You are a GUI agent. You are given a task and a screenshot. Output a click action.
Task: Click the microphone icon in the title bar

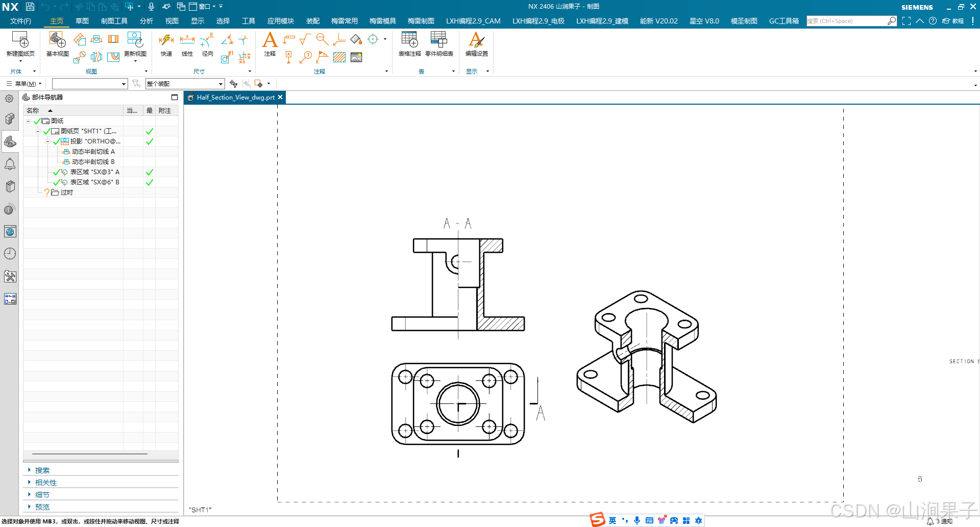pyautogui.click(x=151, y=7)
